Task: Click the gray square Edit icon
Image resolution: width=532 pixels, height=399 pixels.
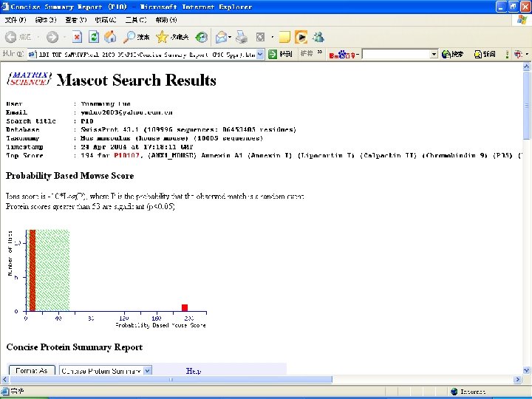Action: point(260,37)
